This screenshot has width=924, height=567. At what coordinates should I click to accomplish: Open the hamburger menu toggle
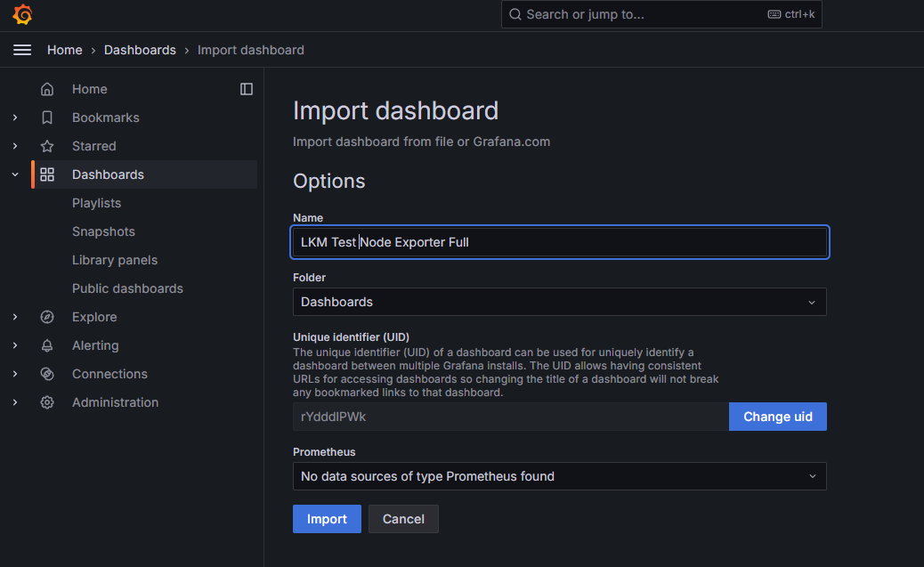[22, 50]
